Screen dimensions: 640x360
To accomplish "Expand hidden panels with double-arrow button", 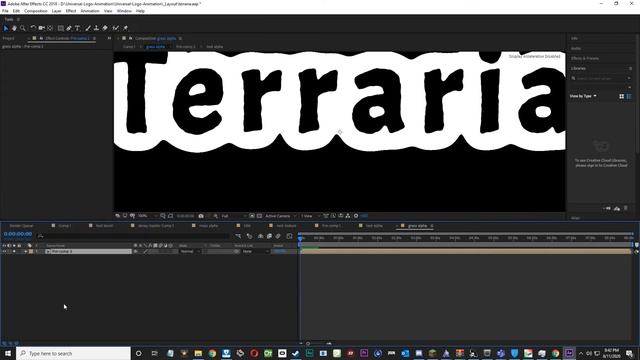I will pyautogui.click(x=109, y=38).
